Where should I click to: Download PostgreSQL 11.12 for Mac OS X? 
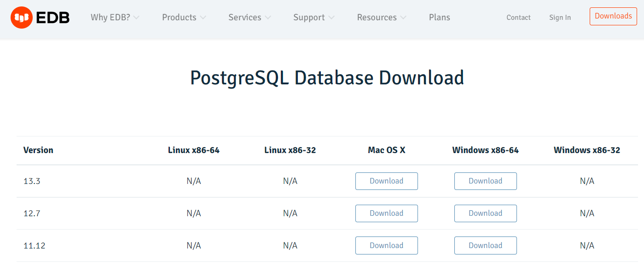(386, 245)
